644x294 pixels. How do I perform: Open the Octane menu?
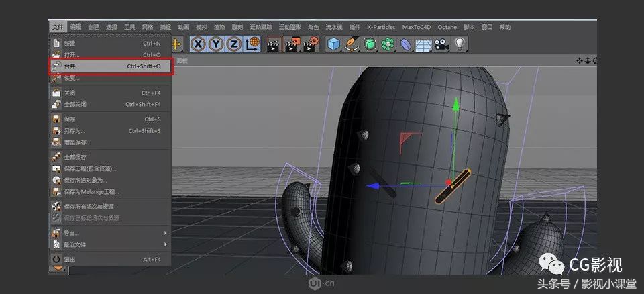click(x=447, y=27)
